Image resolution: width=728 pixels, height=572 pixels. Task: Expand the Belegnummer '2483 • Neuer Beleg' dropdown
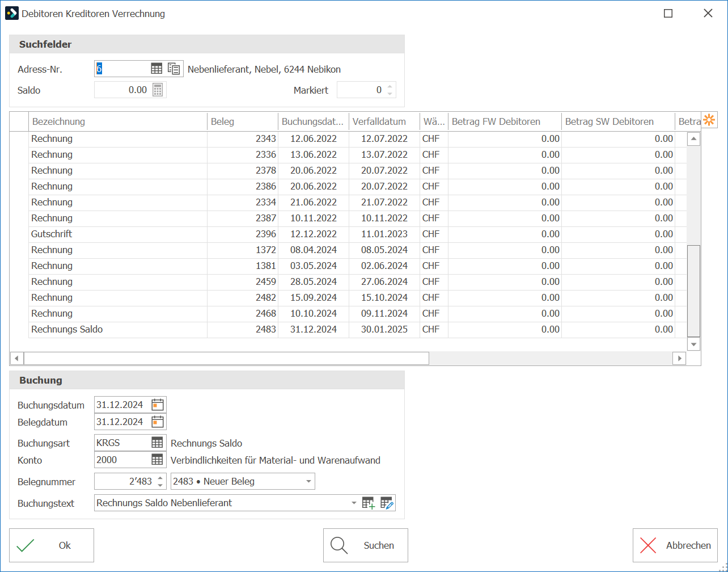click(308, 481)
